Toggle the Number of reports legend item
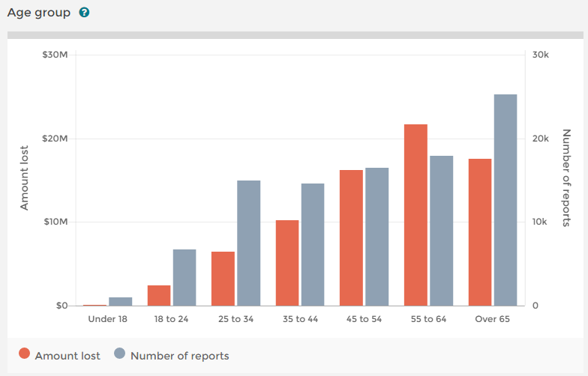 coord(179,356)
